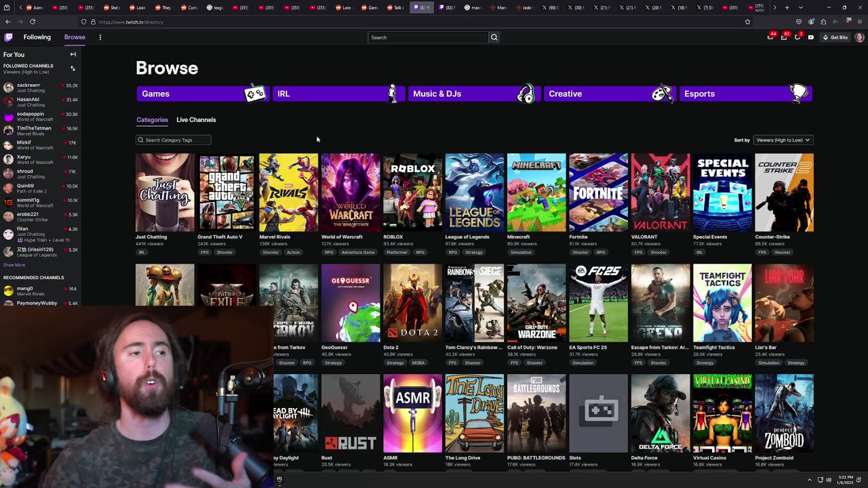This screenshot has width=868, height=488.
Task: Collapse the For You sidebar arrow
Action: point(73,54)
